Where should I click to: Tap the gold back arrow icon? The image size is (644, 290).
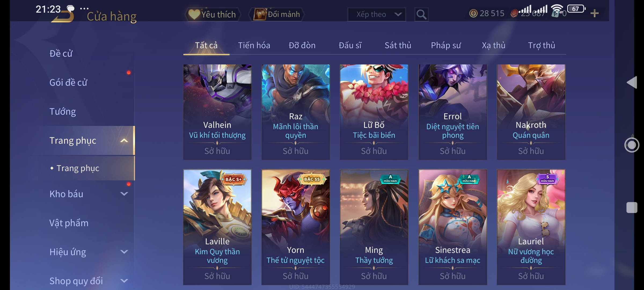click(x=63, y=17)
